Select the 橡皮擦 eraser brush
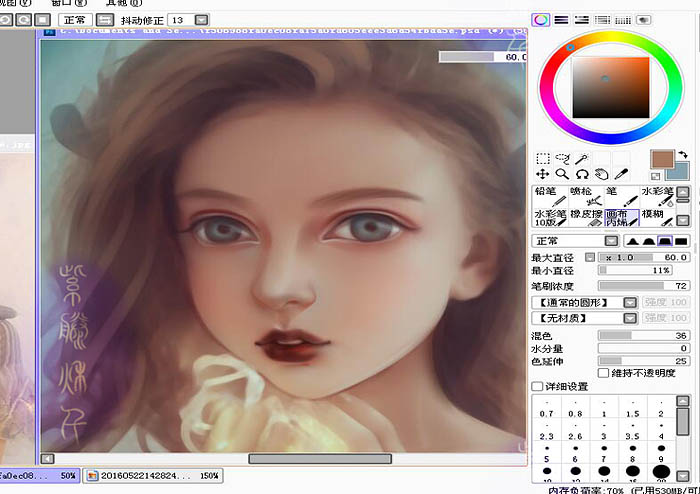 coord(586,218)
